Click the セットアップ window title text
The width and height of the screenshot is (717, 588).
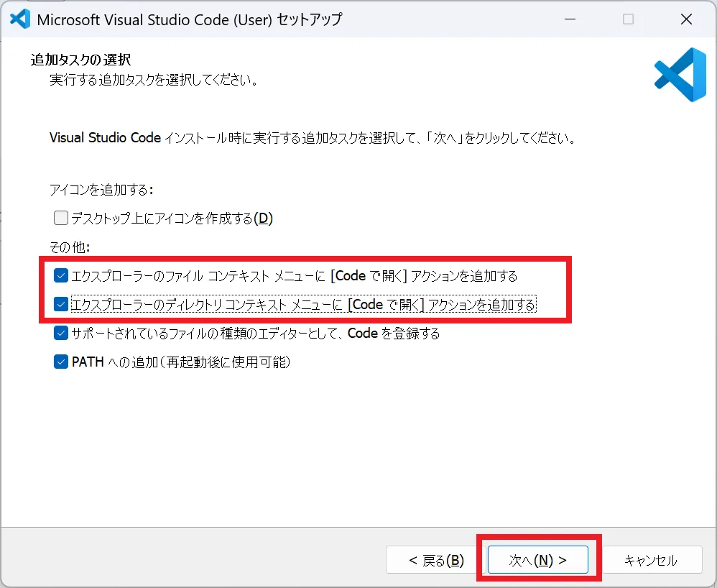(x=189, y=19)
